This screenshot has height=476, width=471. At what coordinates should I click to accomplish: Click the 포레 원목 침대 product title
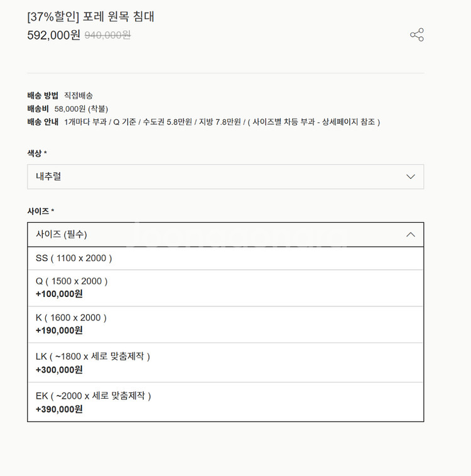coord(118,16)
